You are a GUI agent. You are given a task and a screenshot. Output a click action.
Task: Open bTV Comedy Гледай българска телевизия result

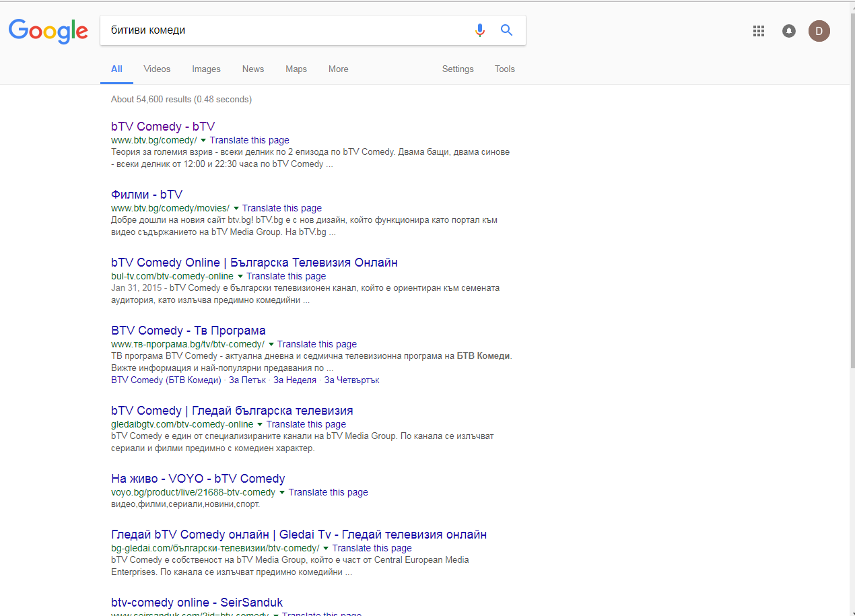[232, 411]
